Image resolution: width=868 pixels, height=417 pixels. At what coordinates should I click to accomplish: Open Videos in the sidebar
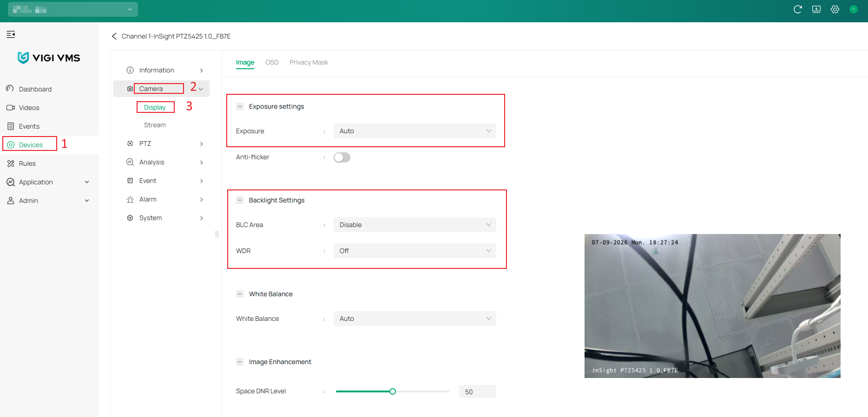[49, 108]
